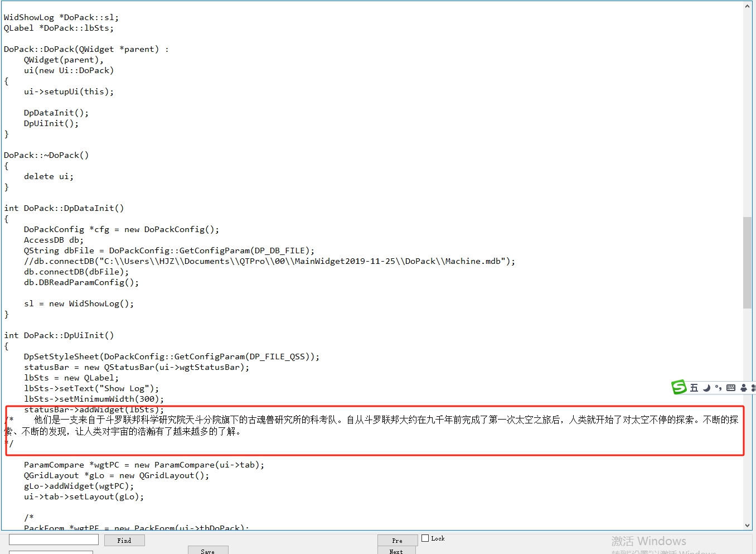Toggle the moon half-width icon on IME bar
Image resolution: width=756 pixels, height=554 pixels.
706,388
